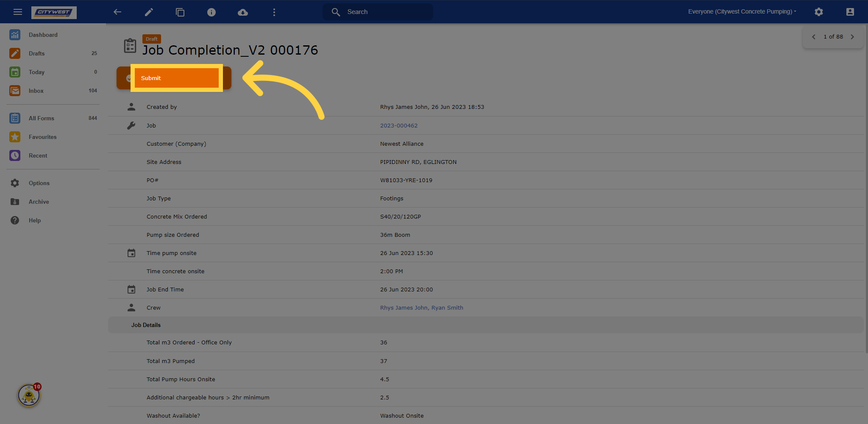Open the hamburger navigation menu
The height and width of the screenshot is (424, 868).
[x=17, y=12]
